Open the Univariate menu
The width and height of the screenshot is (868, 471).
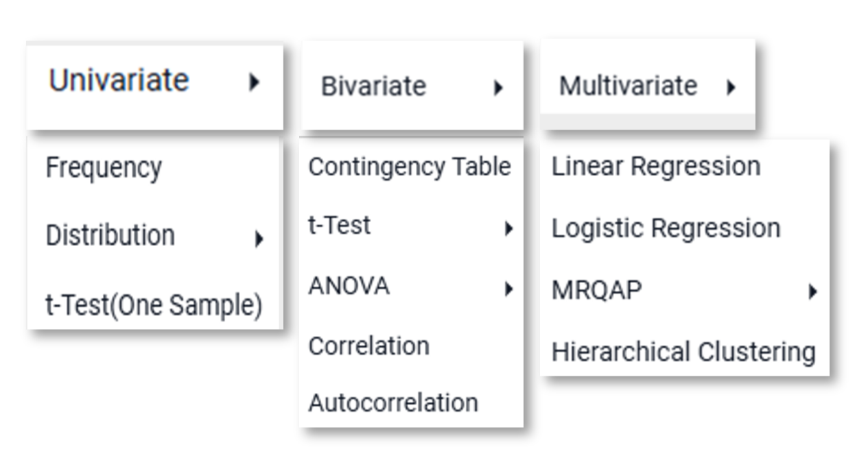tap(154, 87)
